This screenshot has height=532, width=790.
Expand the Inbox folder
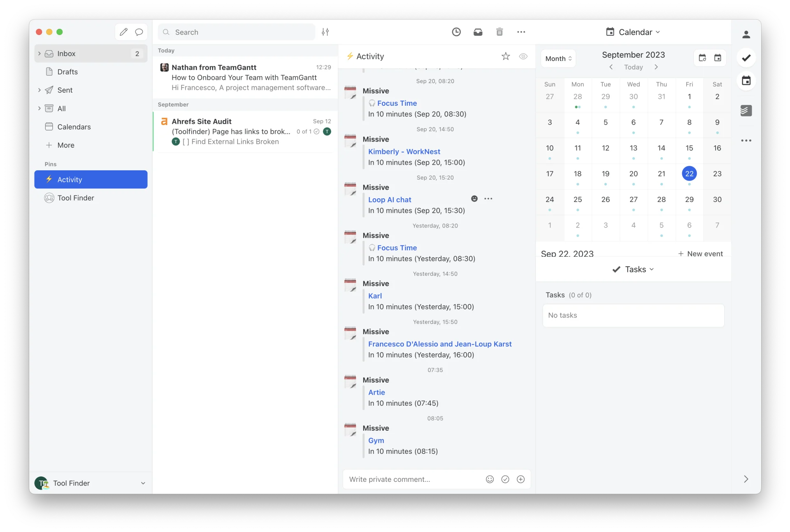(x=40, y=53)
